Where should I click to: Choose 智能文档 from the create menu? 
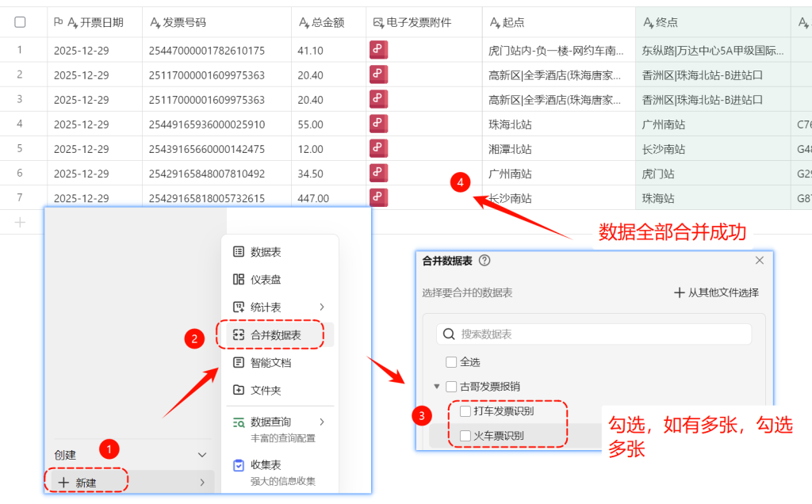tap(280, 363)
